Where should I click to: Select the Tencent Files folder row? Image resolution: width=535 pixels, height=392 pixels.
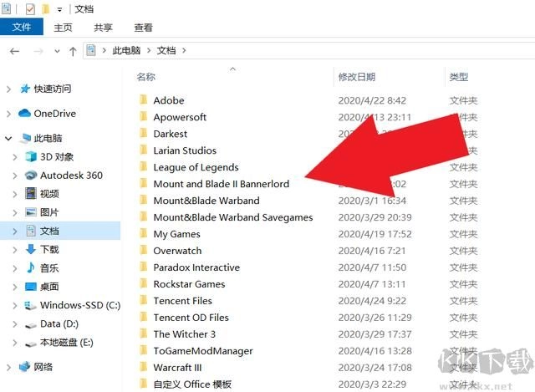[x=182, y=301]
